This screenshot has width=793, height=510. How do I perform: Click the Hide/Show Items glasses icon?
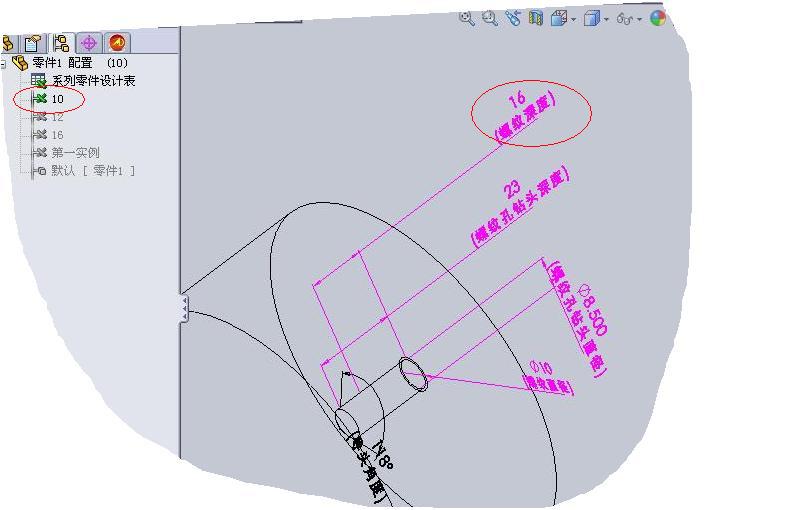(625, 19)
